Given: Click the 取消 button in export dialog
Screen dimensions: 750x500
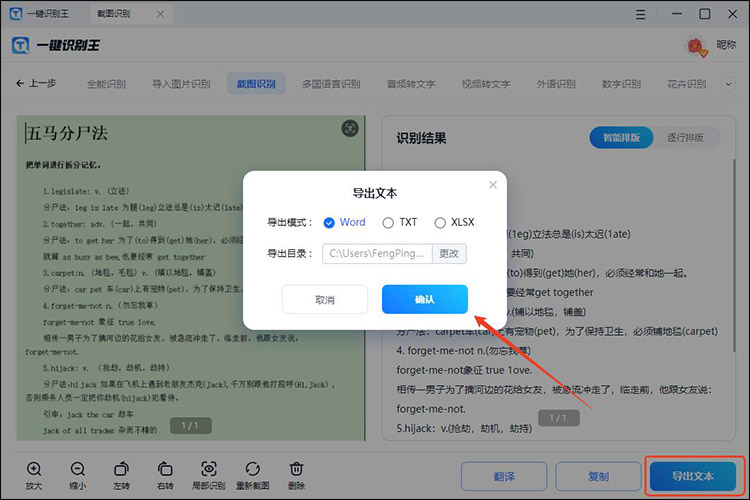Looking at the screenshot, I should (x=325, y=300).
